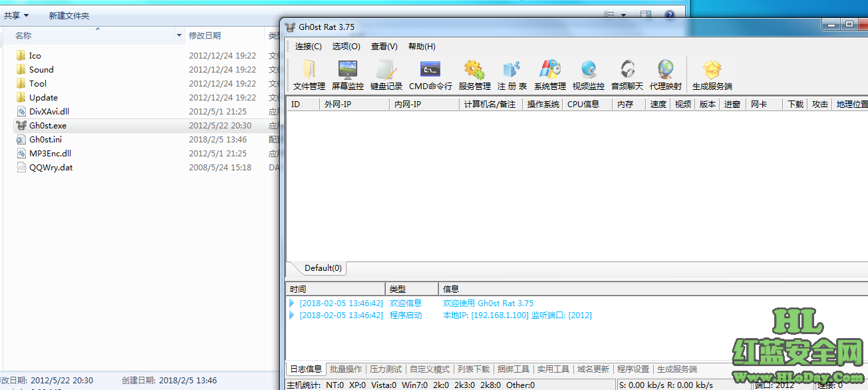The height and width of the screenshot is (390, 868).
Task: Select the Default(0) group tab
Action: (323, 268)
